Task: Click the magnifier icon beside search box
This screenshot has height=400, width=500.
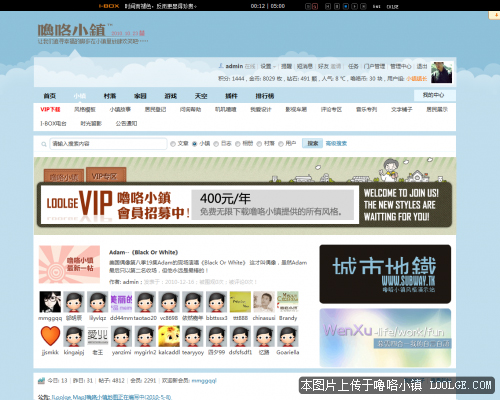Action: tap(44, 144)
